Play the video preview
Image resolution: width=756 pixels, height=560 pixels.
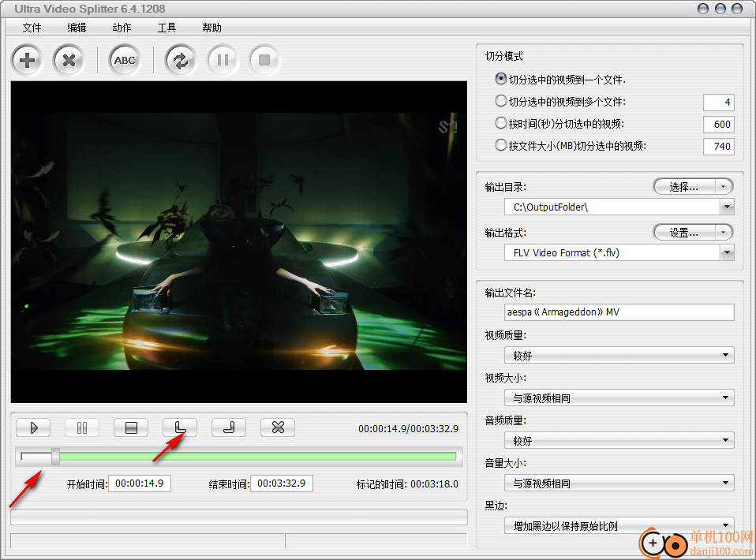tap(33, 428)
